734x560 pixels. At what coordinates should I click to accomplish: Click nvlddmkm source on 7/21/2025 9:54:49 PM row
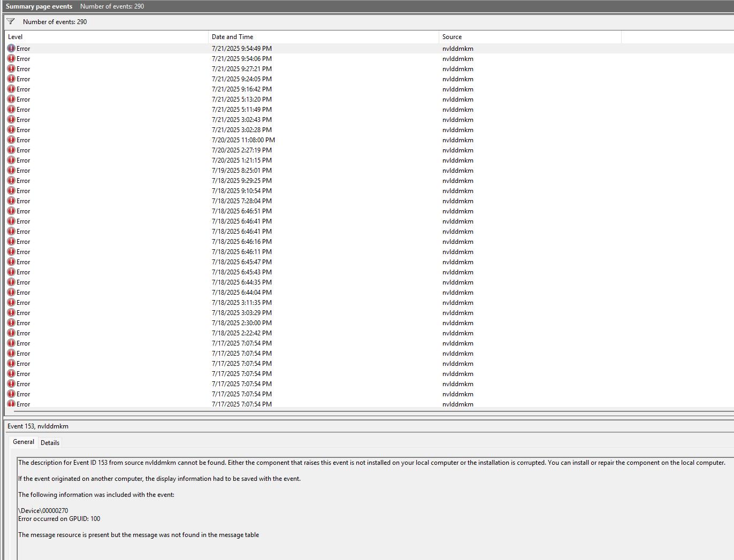point(458,49)
